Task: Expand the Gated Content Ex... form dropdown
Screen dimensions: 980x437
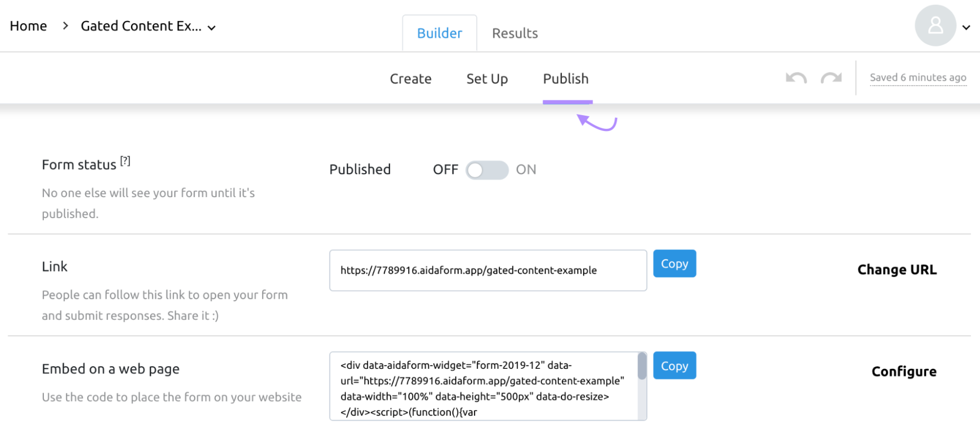Action: (211, 28)
